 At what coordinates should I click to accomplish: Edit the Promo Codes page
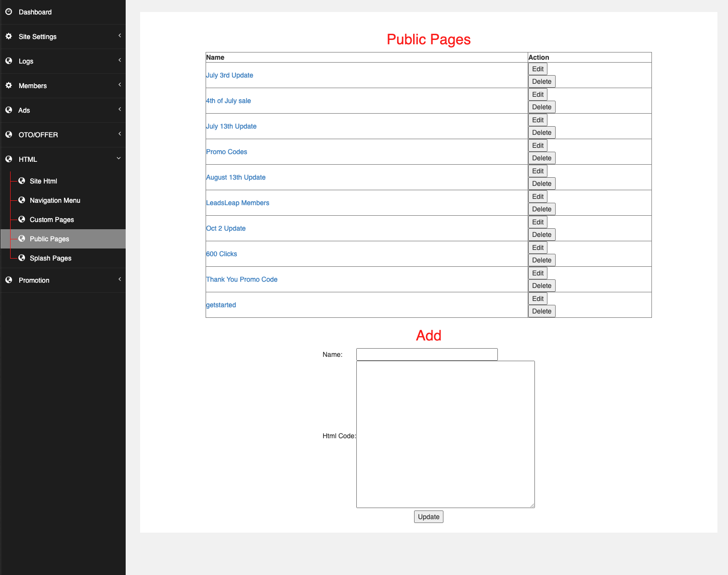coord(538,145)
